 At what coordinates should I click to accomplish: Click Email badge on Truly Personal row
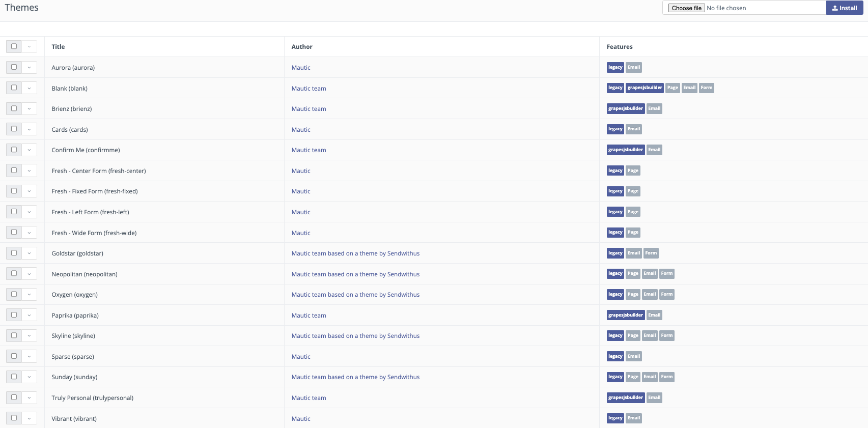coord(654,397)
